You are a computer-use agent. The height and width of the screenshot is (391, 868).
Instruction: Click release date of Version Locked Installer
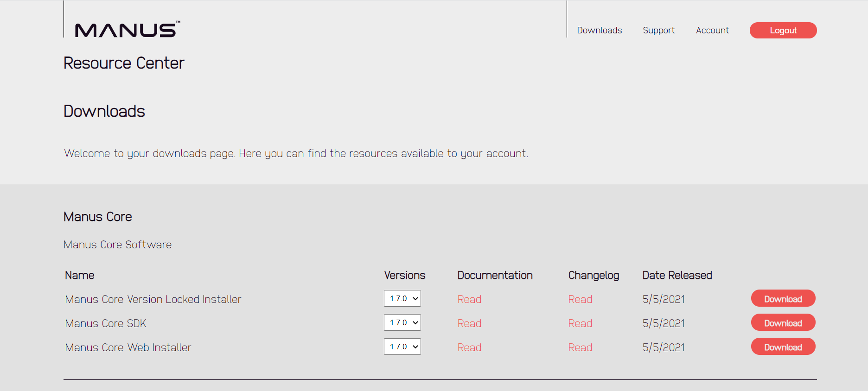(664, 299)
